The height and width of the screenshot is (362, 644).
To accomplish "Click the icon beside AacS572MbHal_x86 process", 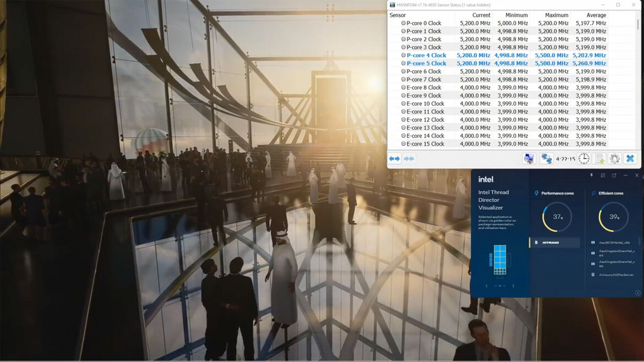I will coord(593,243).
